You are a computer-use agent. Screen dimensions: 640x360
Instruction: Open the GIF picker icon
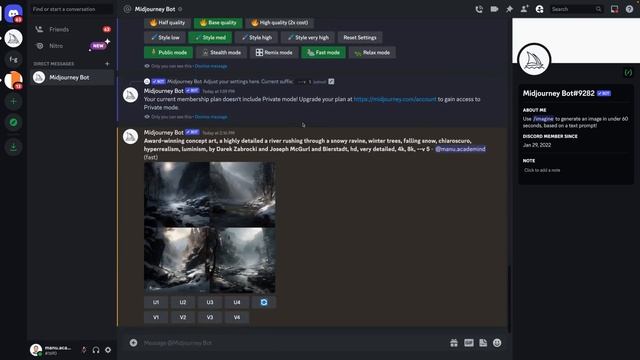tap(469, 343)
